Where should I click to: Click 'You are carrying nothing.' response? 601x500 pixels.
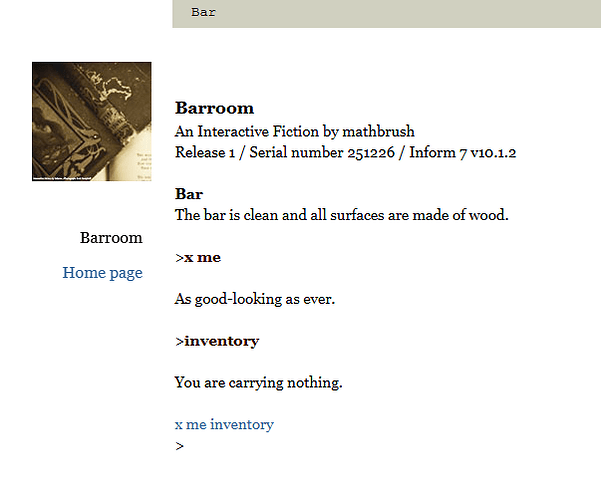(x=258, y=383)
